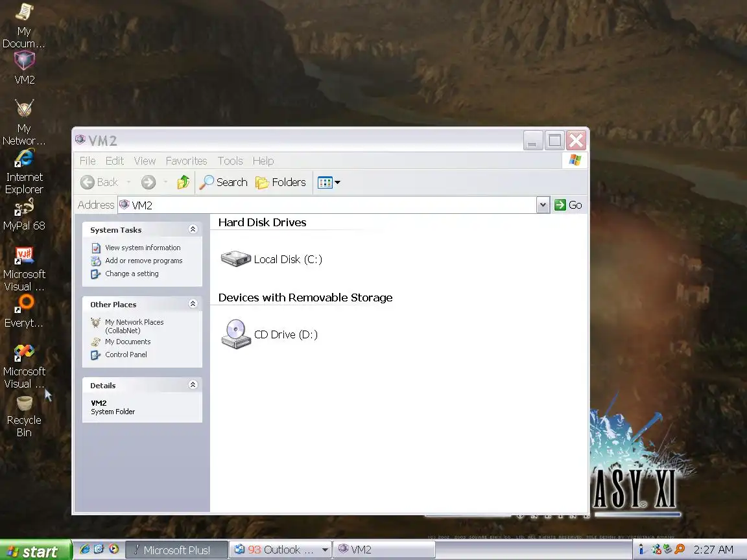Launch Internet Explorer from Quick Launch
Image resolution: width=747 pixels, height=560 pixels.
pyautogui.click(x=85, y=549)
